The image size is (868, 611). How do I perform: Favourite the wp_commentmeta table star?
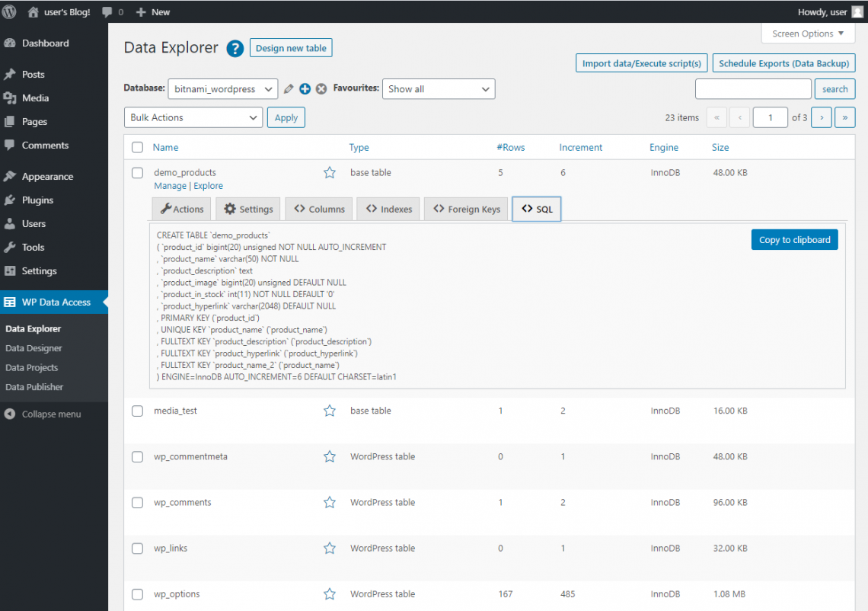click(330, 456)
